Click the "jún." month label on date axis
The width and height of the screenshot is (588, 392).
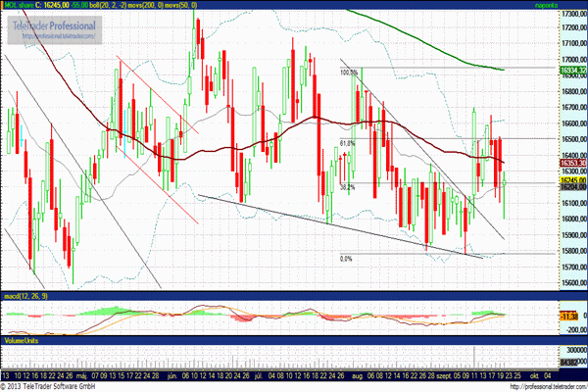point(172,376)
